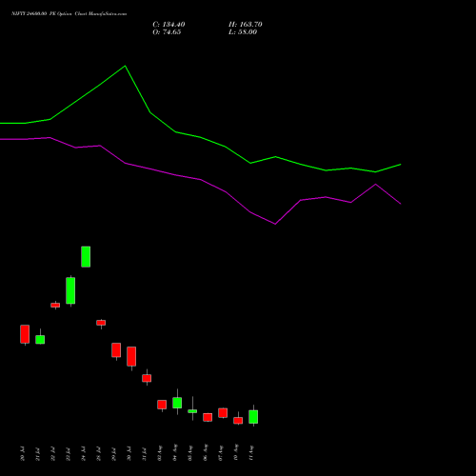The image size is (476, 476).
Task: Click the red candle above 31 Jul
Action: (x=147, y=378)
